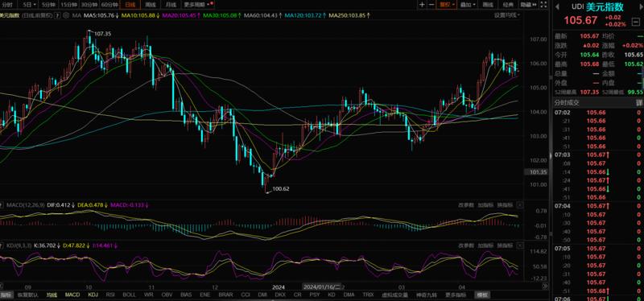Close the MACD indicator panel
Screen dimensions: 644x301
click(x=520, y=204)
